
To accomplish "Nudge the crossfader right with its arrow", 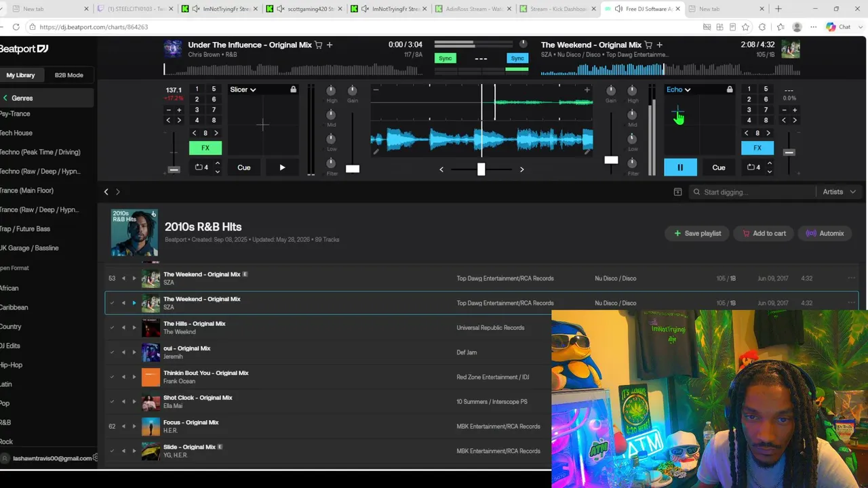I will (521, 169).
